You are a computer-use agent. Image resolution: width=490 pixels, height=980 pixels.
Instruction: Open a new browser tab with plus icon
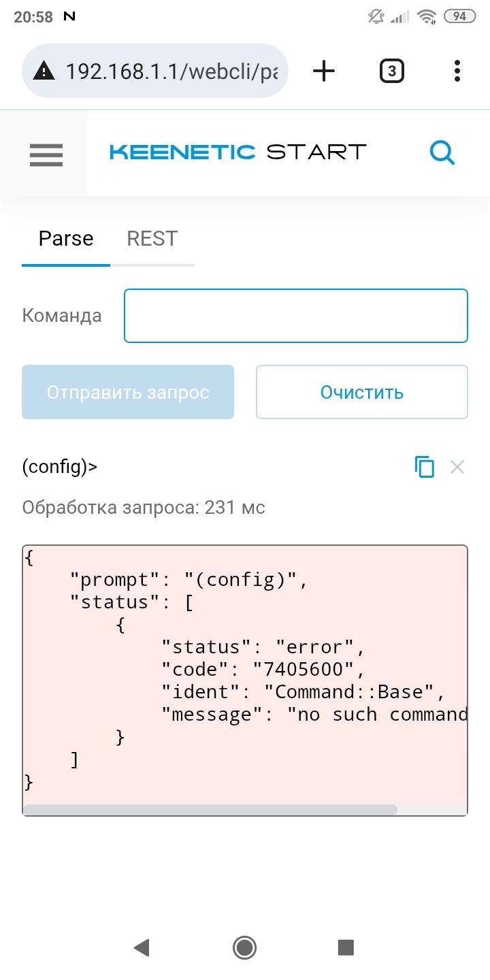click(x=324, y=71)
